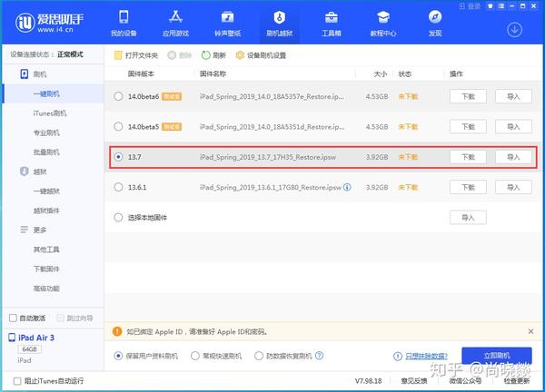The image size is (545, 392).
Task: Click the help icon next to 防数据恢复刷机
Action: pos(319,356)
